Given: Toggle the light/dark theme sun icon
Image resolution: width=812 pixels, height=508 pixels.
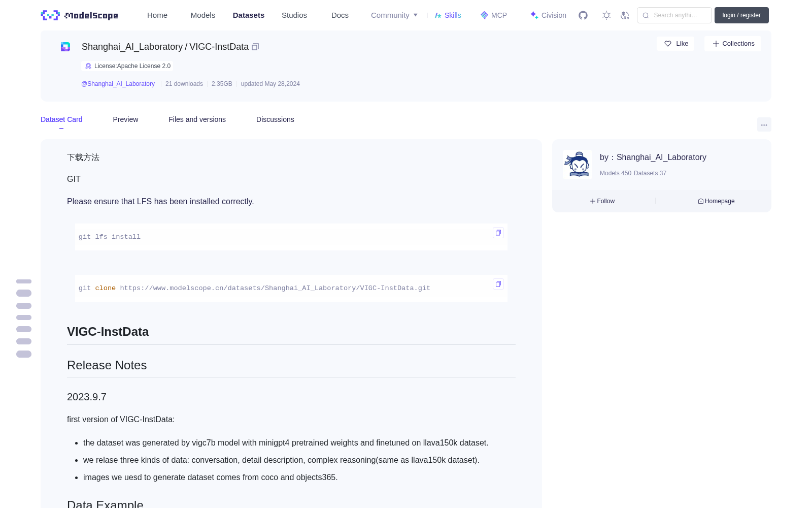Looking at the screenshot, I should point(606,15).
